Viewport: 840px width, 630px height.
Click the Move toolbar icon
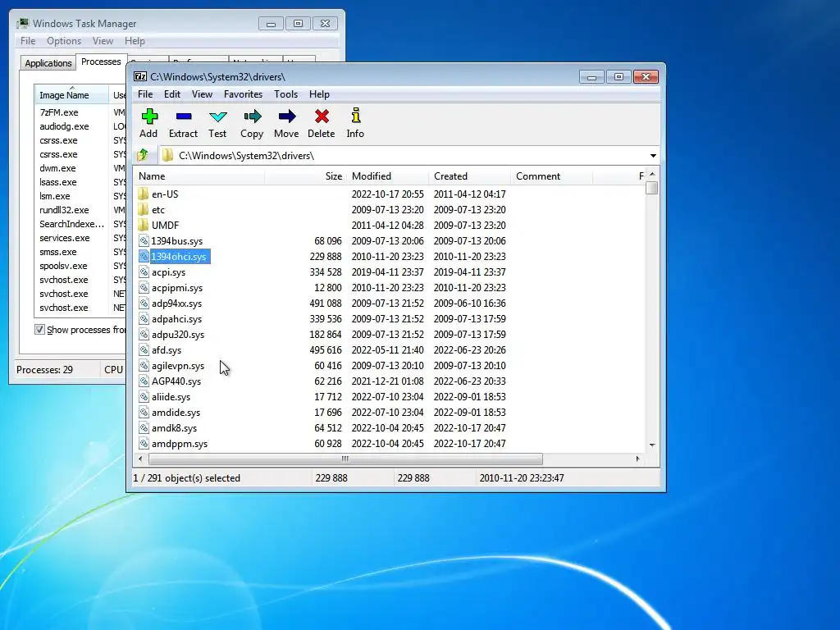[x=286, y=116]
